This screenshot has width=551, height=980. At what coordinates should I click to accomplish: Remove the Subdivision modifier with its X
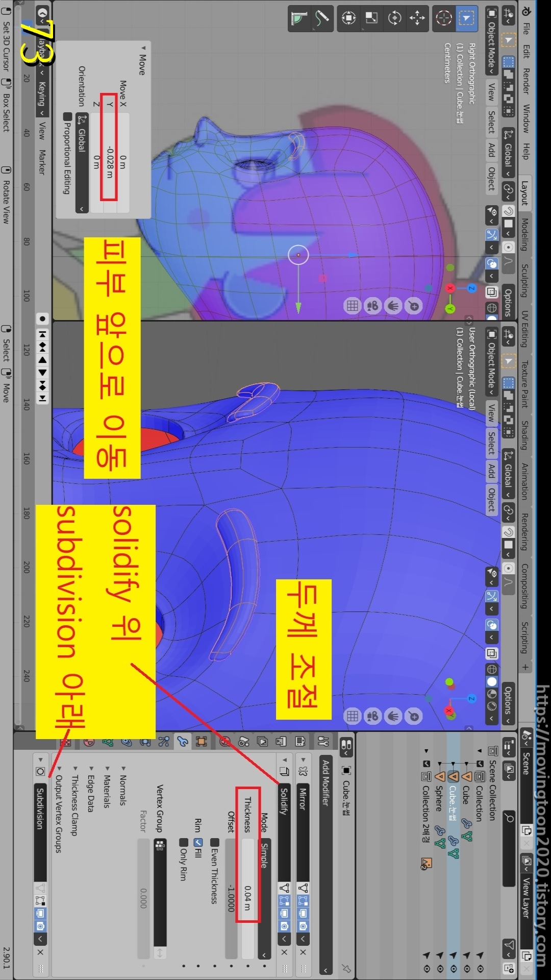point(40,952)
